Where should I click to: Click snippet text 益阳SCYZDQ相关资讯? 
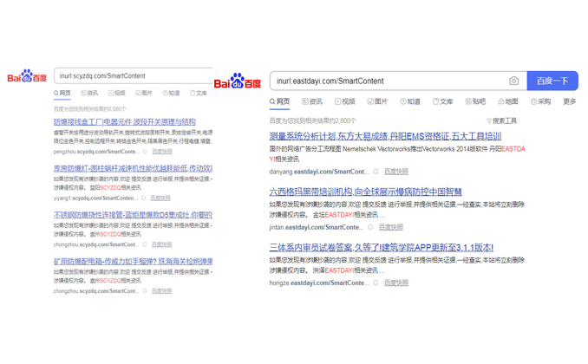(x=115, y=187)
